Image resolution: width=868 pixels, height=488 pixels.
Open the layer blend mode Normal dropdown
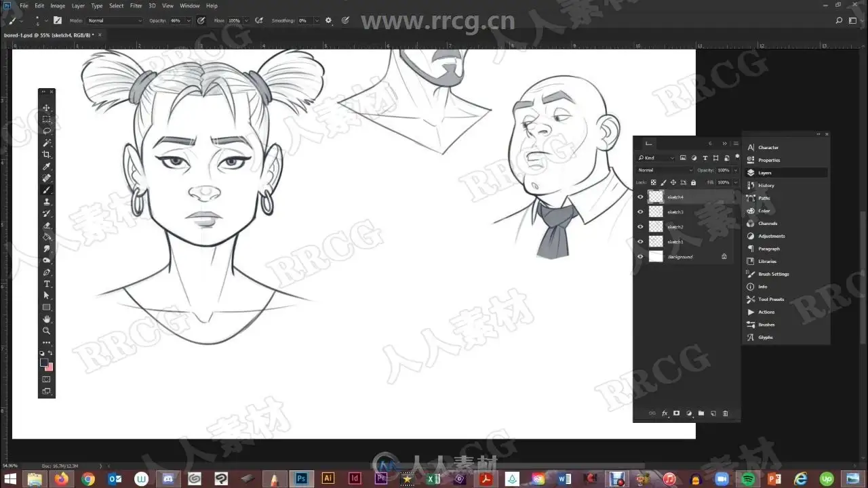pyautogui.click(x=665, y=170)
